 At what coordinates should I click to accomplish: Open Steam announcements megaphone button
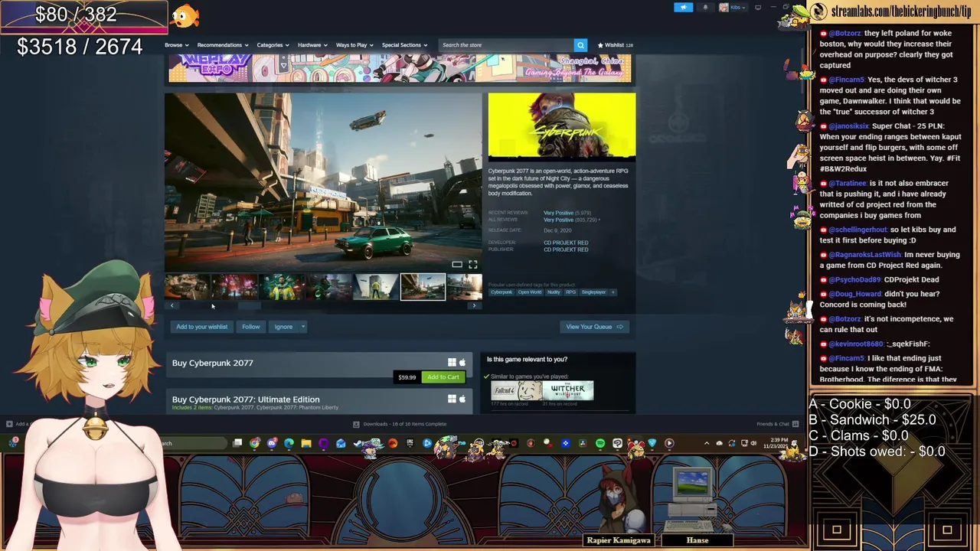click(684, 8)
